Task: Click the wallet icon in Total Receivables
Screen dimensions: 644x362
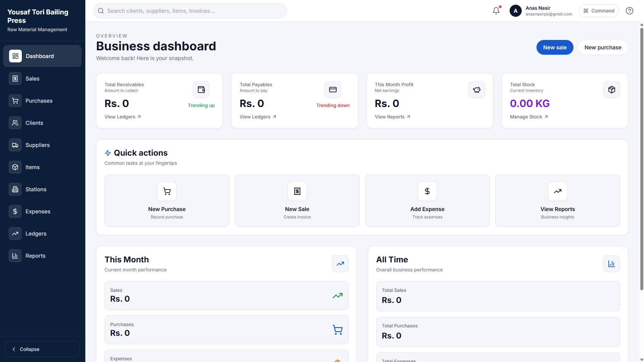Action: click(201, 90)
